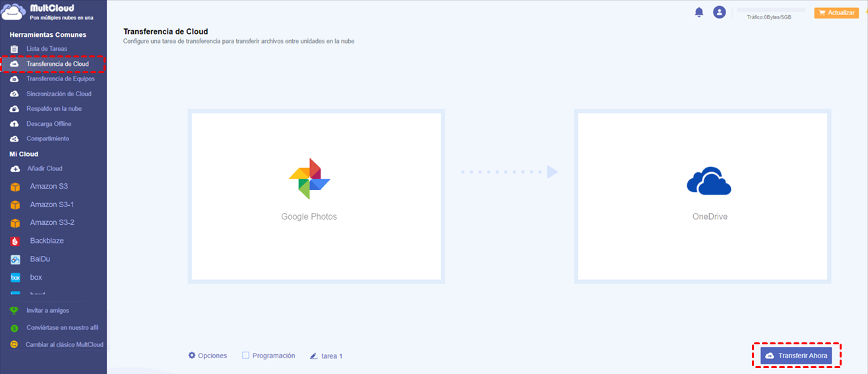Click the traffic usage progress bar
The image size is (868, 374).
pos(771,10)
